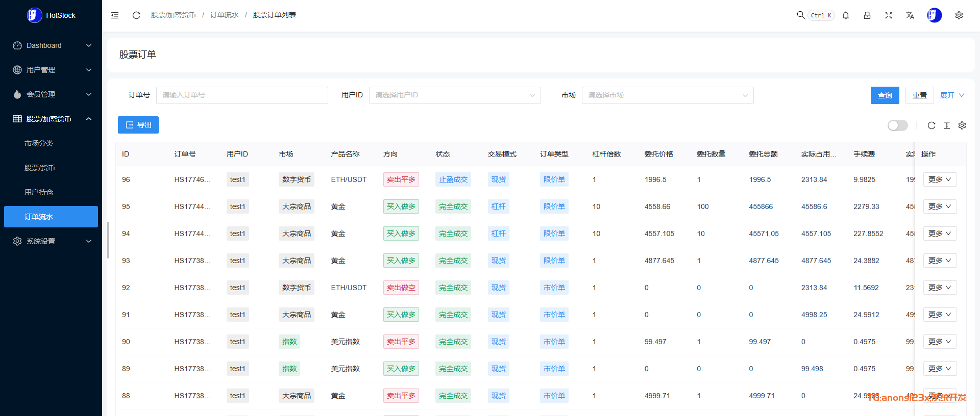
Task: Open the 用户ID dropdown
Action: [454, 95]
